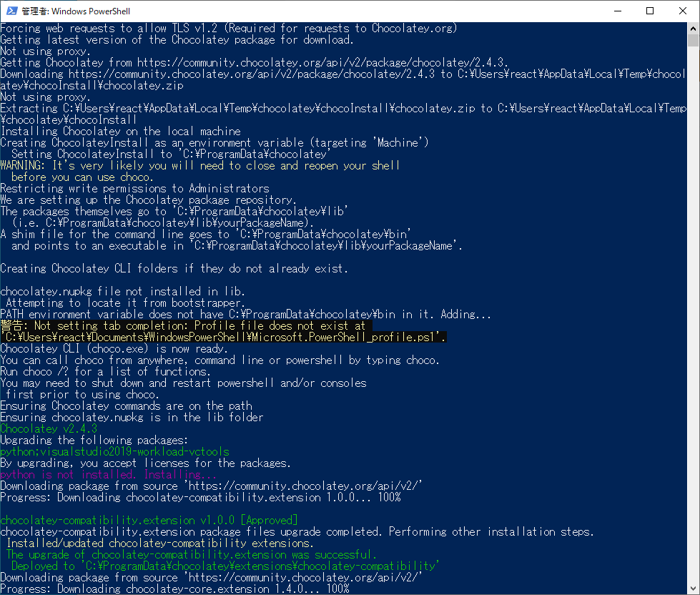Image resolution: width=700 pixels, height=595 pixels.
Task: Click the 'You may need to shut down and restart' line
Action: 183,383
